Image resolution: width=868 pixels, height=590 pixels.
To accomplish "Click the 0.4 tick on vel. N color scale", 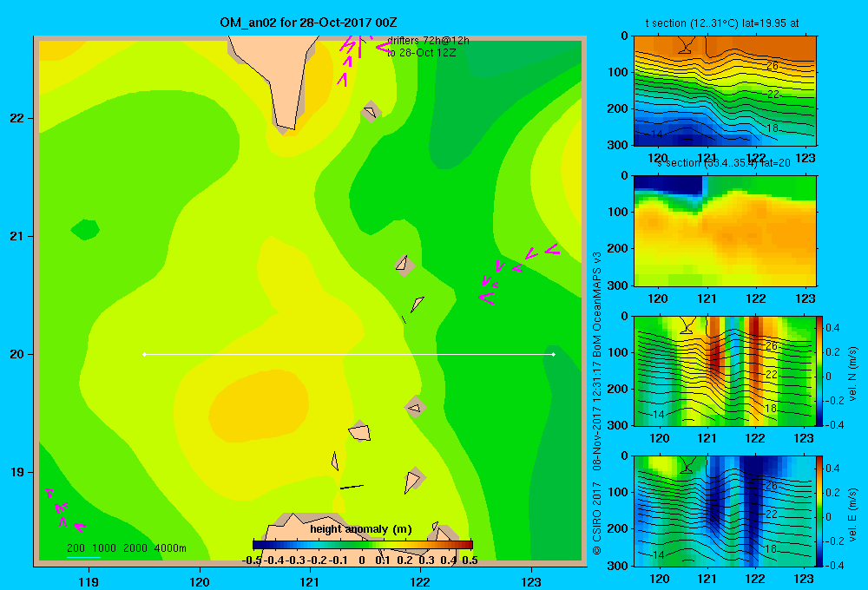I will [832, 328].
